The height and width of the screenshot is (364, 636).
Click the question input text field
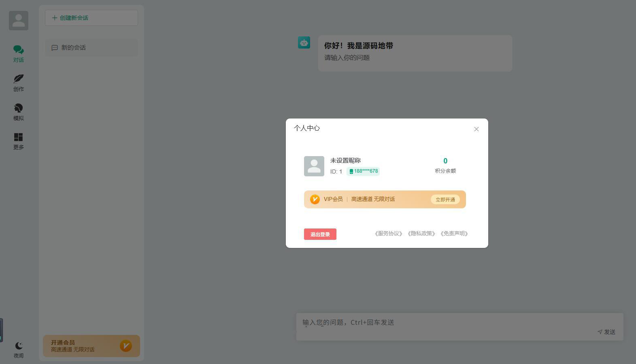(x=445, y=323)
